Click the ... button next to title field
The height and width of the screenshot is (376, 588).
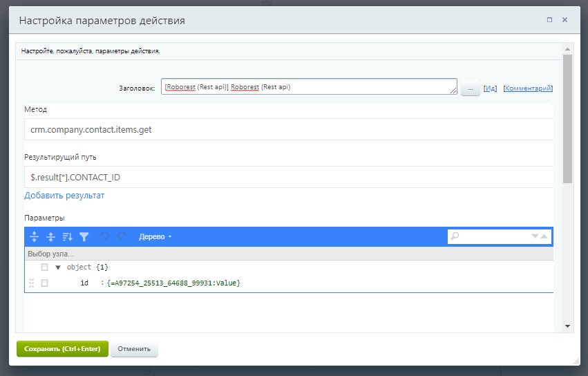(x=470, y=88)
